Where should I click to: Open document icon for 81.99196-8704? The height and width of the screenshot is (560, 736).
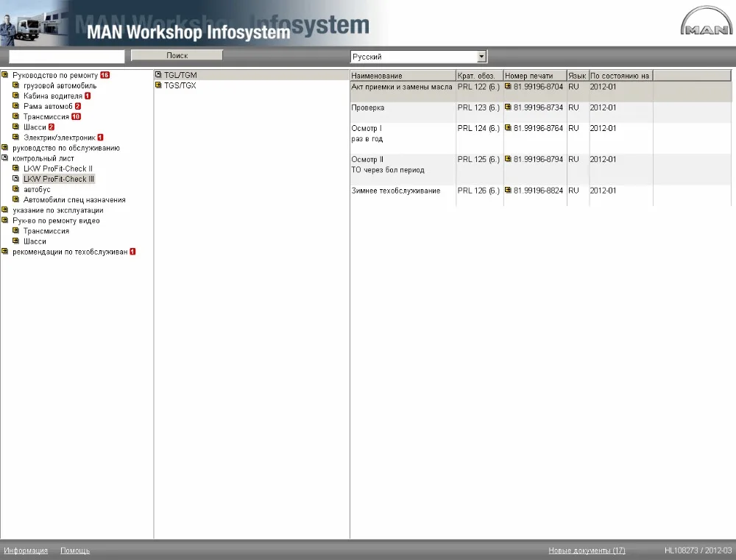pos(508,86)
